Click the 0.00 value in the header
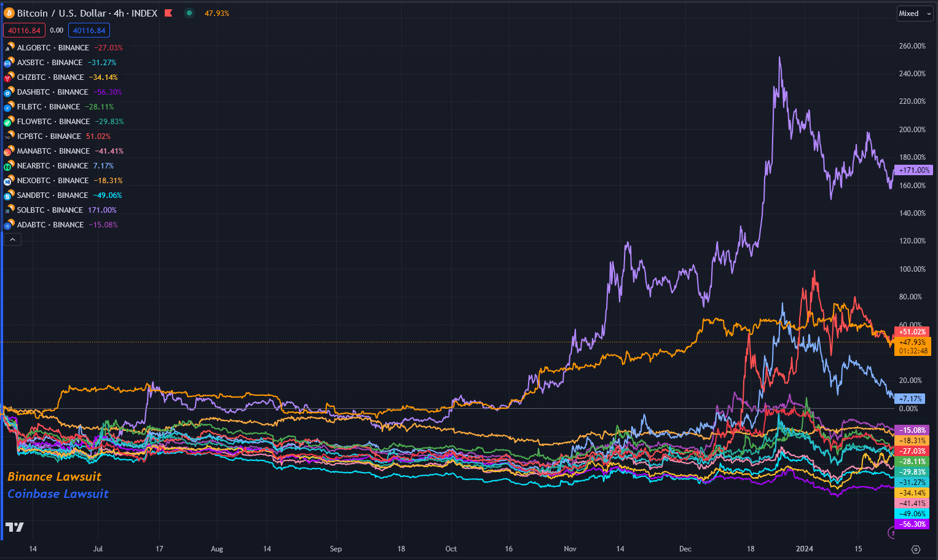The image size is (938, 560). click(x=57, y=30)
